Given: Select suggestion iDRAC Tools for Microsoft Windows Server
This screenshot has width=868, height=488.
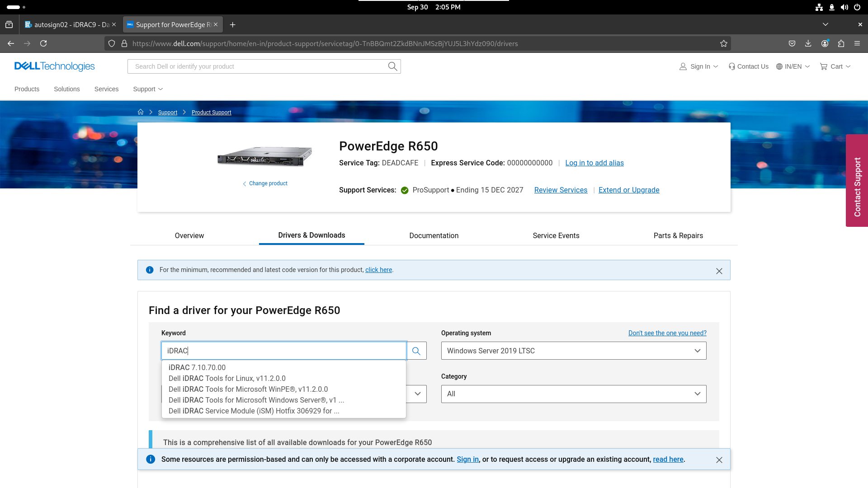Looking at the screenshot, I should pos(284,400).
